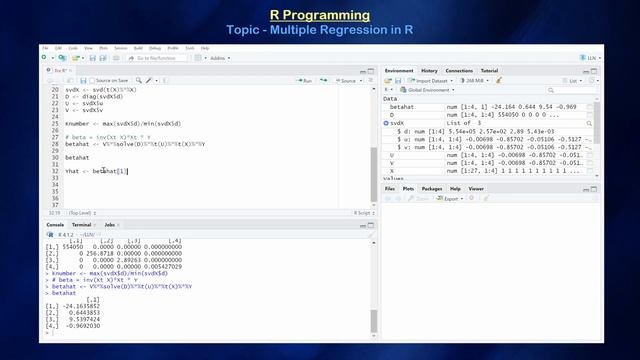Image resolution: width=640 pixels, height=360 pixels.
Task: Open the Addins dropdown
Action: (220, 58)
